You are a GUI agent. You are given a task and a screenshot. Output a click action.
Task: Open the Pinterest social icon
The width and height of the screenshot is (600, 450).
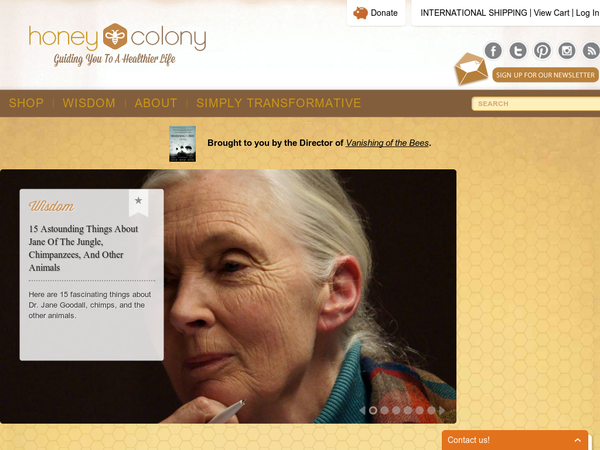click(542, 51)
